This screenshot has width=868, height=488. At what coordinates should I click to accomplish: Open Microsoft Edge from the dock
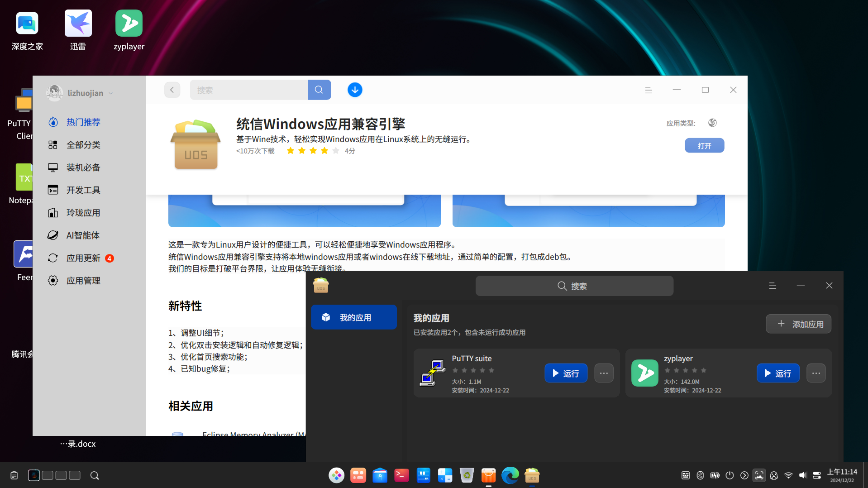[510, 475]
